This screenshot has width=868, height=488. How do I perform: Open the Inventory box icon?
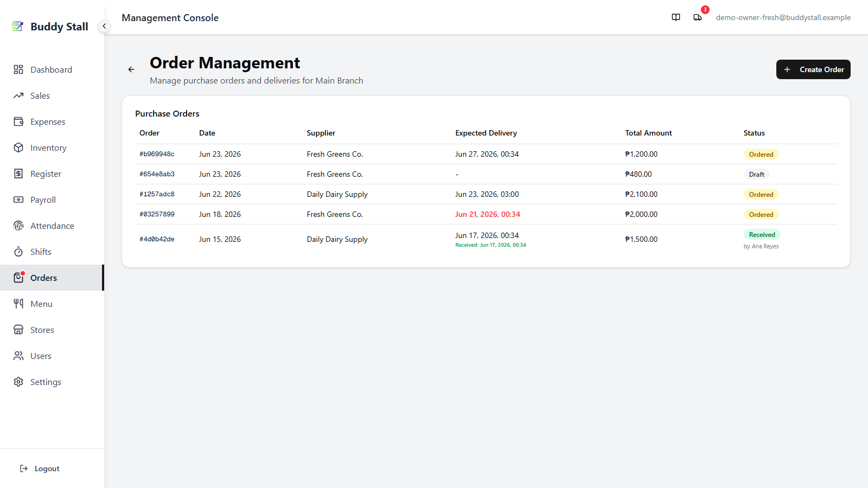pyautogui.click(x=18, y=147)
